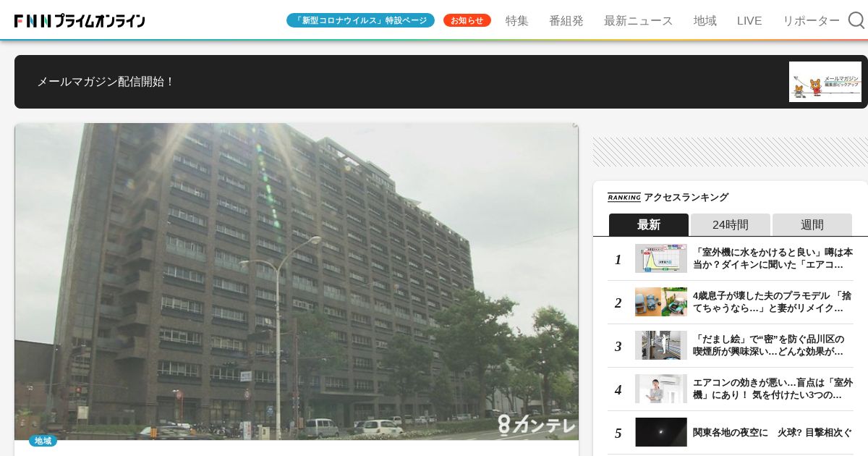The width and height of the screenshot is (868, 456).
Task: Click rank 3 smoking area thumbnail
Action: point(661,345)
